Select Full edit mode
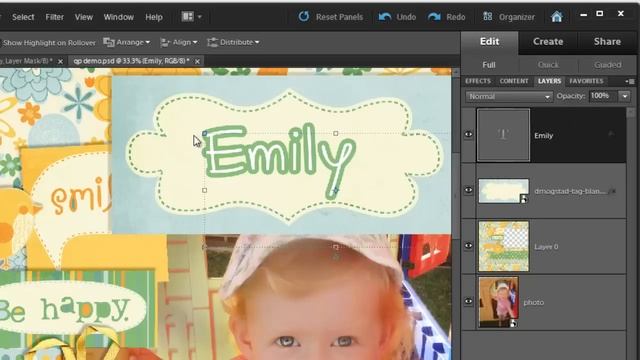The image size is (640, 360). [x=489, y=65]
